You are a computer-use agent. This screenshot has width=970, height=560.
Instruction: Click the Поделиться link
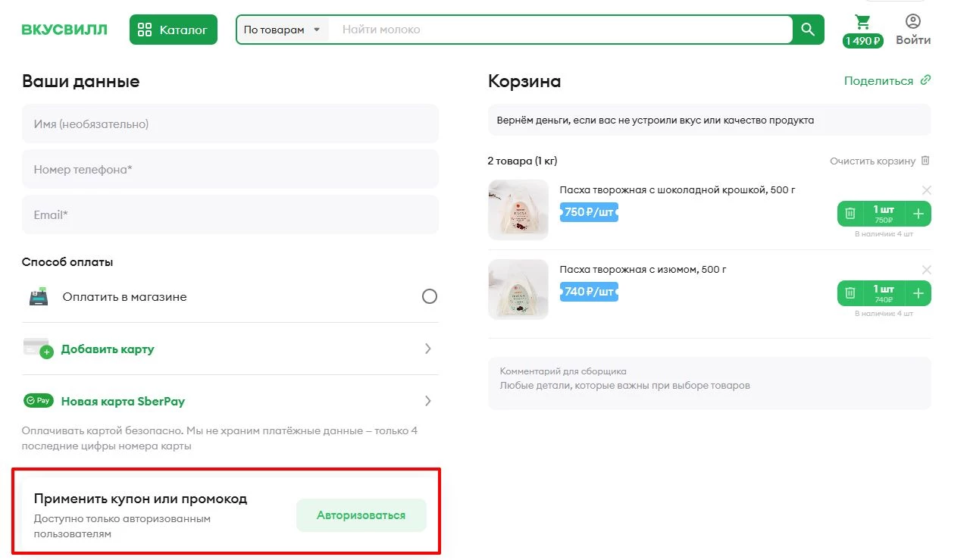(879, 80)
